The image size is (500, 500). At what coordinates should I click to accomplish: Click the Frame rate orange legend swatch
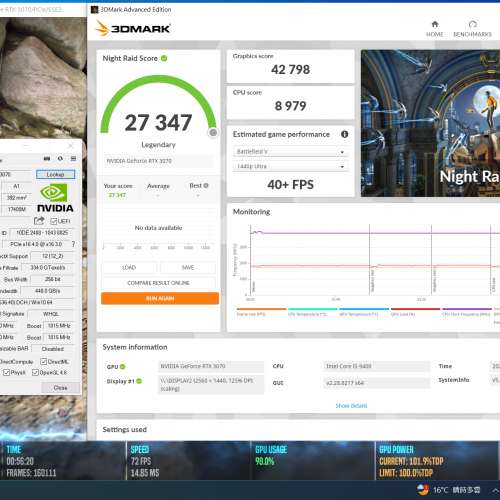pyautogui.click(x=261, y=309)
